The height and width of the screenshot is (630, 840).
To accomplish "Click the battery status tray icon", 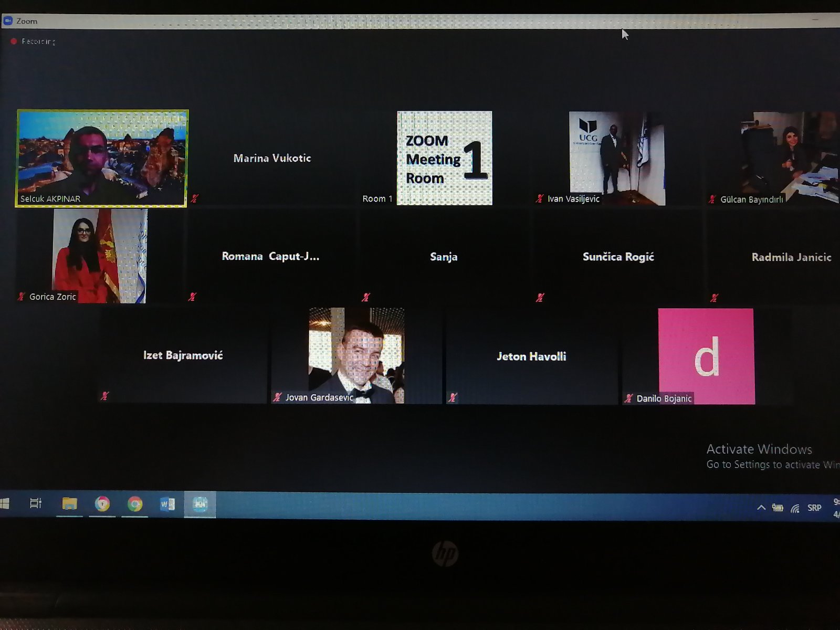I will (x=778, y=508).
